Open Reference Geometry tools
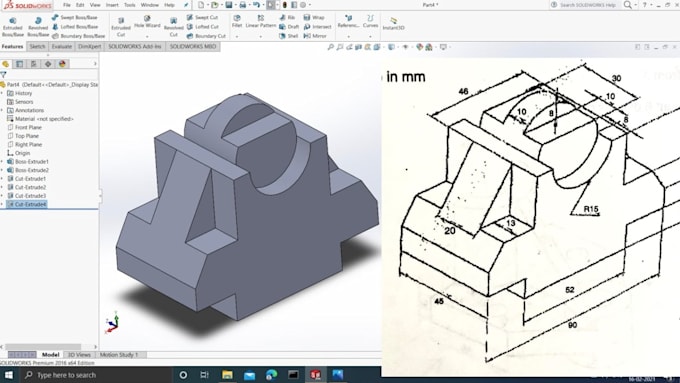The width and height of the screenshot is (680, 383). [348, 22]
